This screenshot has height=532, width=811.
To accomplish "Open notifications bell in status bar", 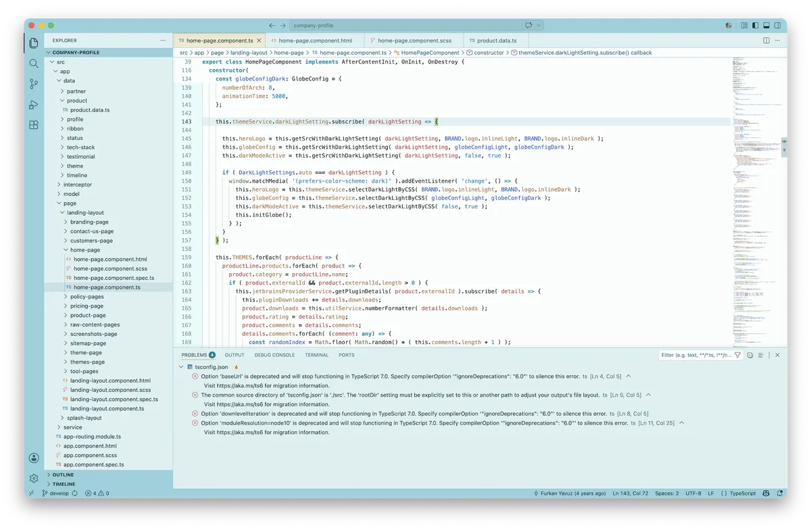I will tap(779, 493).
